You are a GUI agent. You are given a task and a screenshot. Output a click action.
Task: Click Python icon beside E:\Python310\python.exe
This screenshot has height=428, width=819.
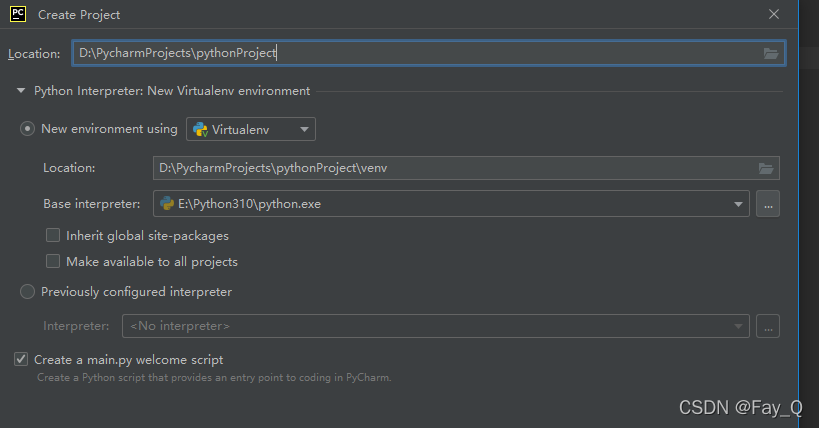(x=167, y=203)
